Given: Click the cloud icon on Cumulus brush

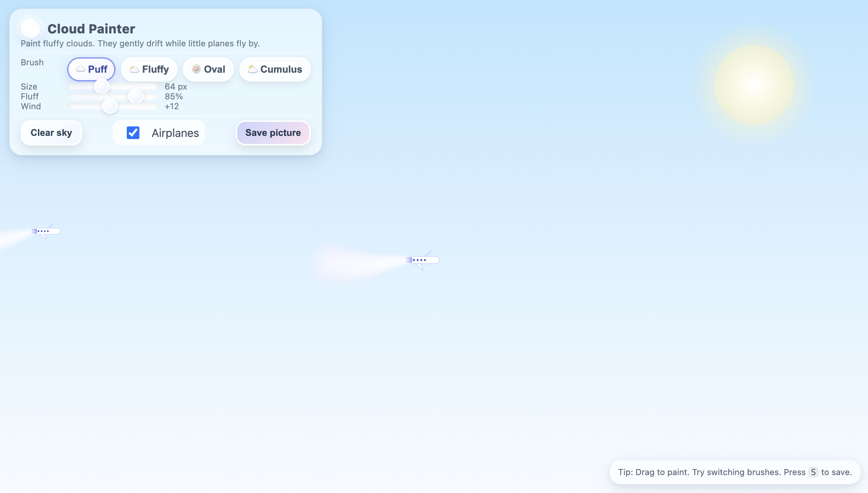Looking at the screenshot, I should point(252,69).
